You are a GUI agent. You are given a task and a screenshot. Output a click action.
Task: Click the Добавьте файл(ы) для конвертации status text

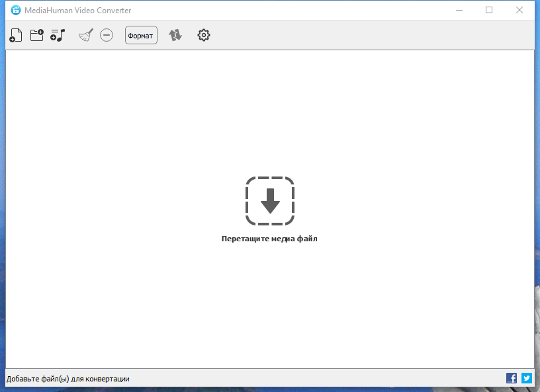68,379
